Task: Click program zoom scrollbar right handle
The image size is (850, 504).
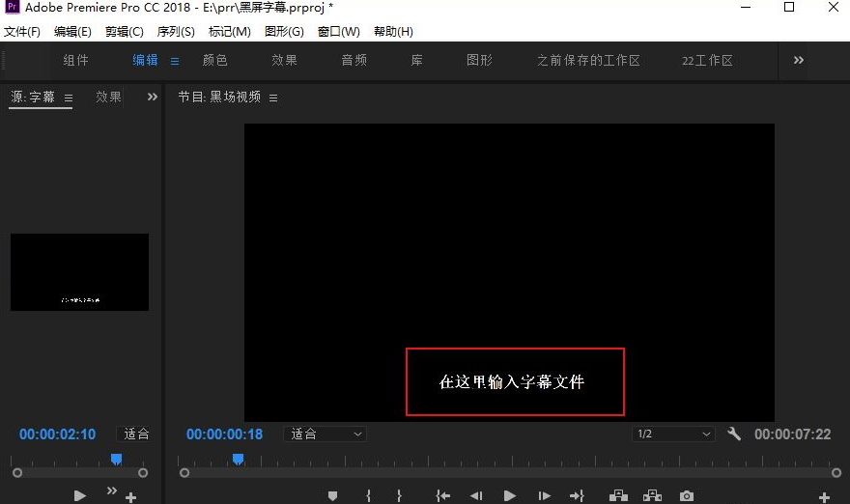Action: 836,473
